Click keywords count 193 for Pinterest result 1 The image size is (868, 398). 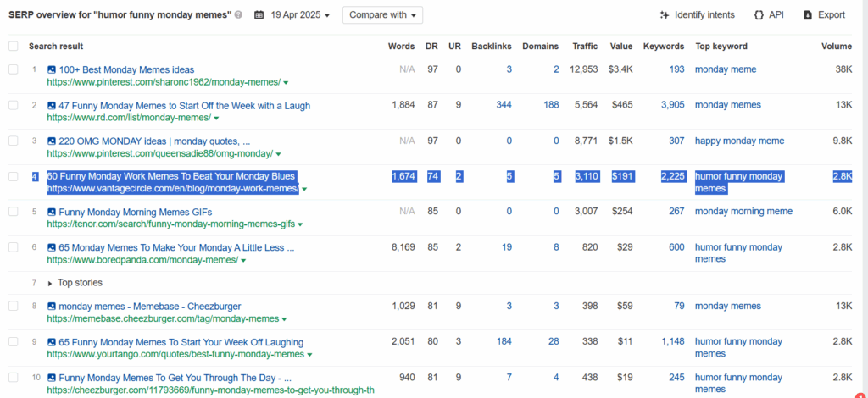[676, 69]
